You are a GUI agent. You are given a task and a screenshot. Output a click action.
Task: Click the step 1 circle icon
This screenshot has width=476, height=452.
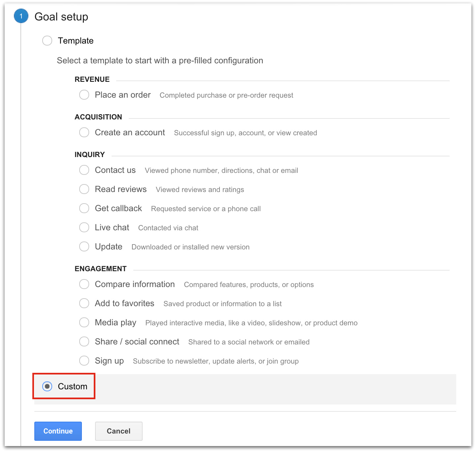[x=21, y=16]
